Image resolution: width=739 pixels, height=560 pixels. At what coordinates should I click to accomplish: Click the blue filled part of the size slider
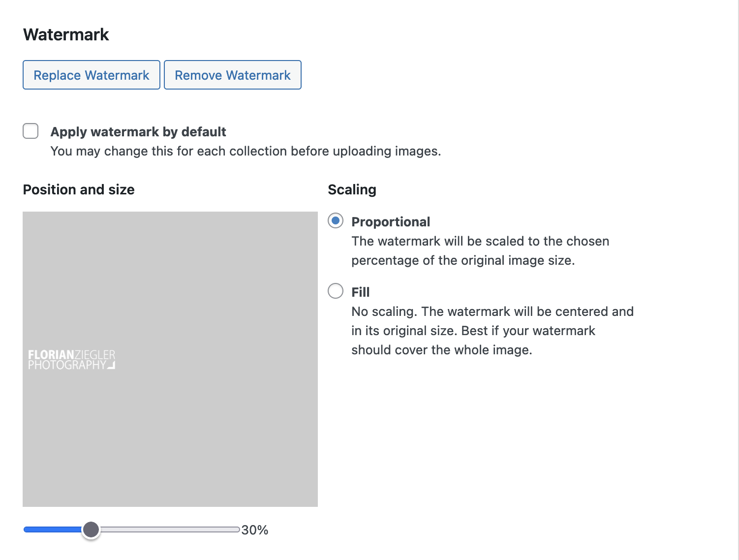(x=53, y=529)
